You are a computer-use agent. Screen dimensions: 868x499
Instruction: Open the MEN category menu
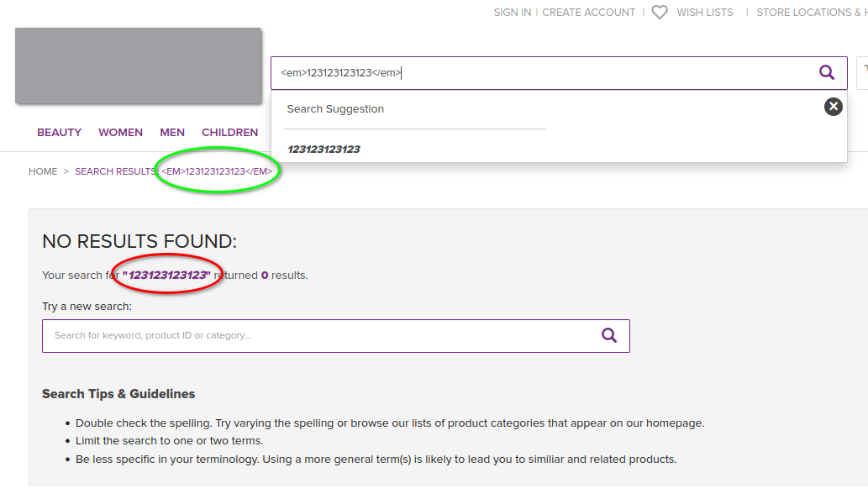pos(172,133)
